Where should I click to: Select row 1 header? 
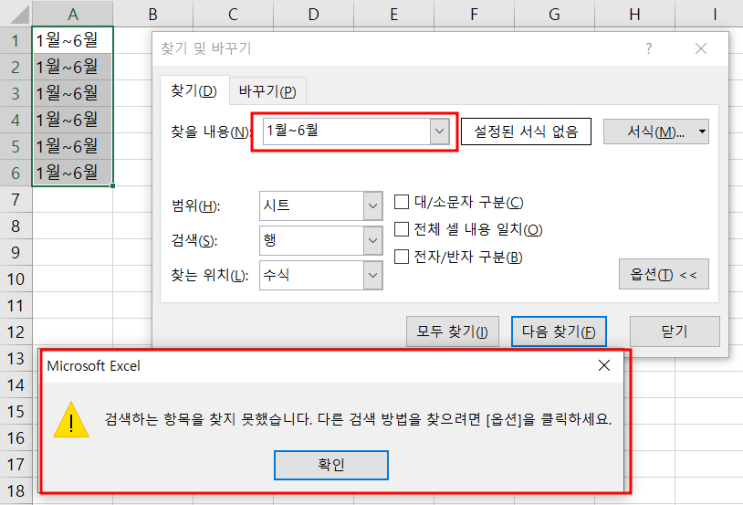16,40
